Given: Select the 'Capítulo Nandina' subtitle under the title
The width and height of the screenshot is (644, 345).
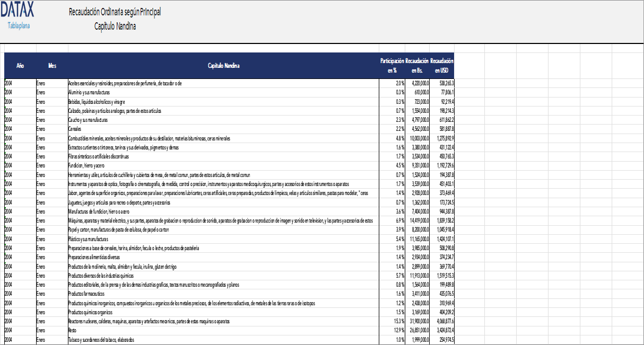Looking at the screenshot, I should click(115, 25).
